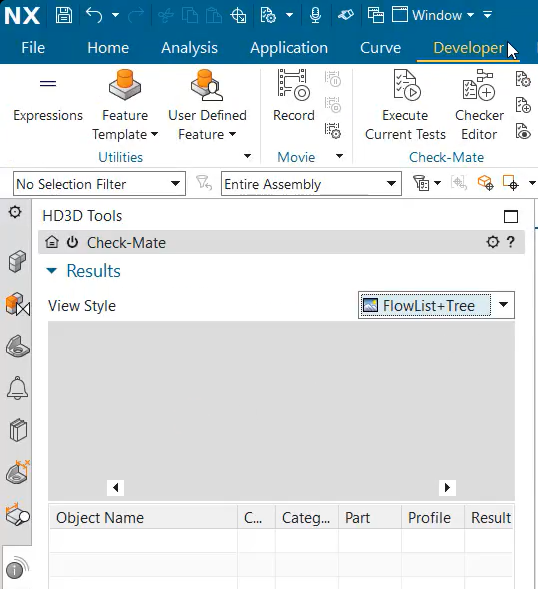Click the Record movie button
The image size is (538, 589).
point(294,96)
